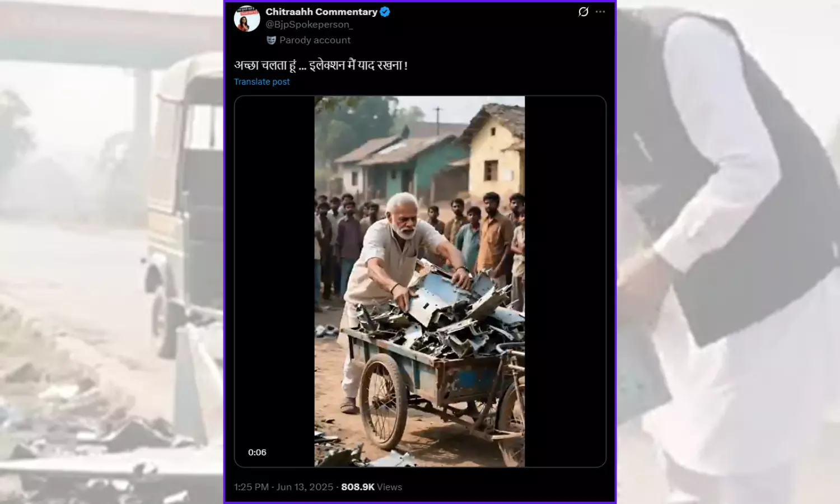
Task: Click the parody mask icon
Action: pyautogui.click(x=272, y=40)
